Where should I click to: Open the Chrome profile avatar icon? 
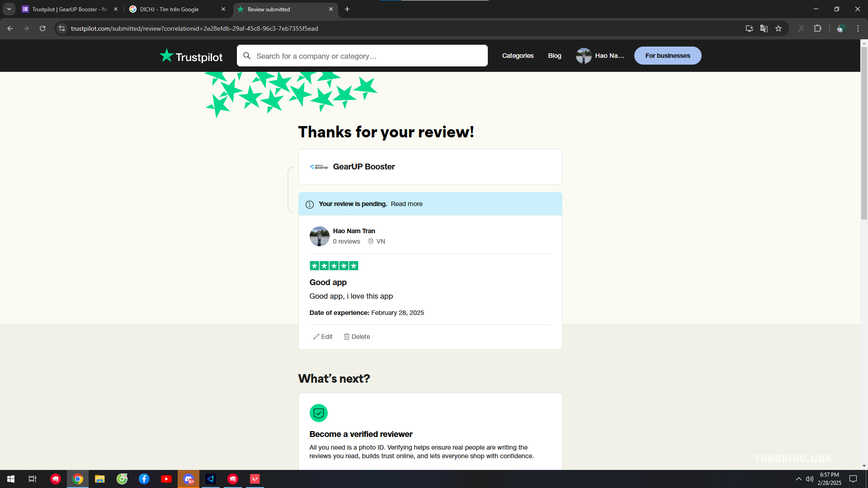[x=841, y=28]
